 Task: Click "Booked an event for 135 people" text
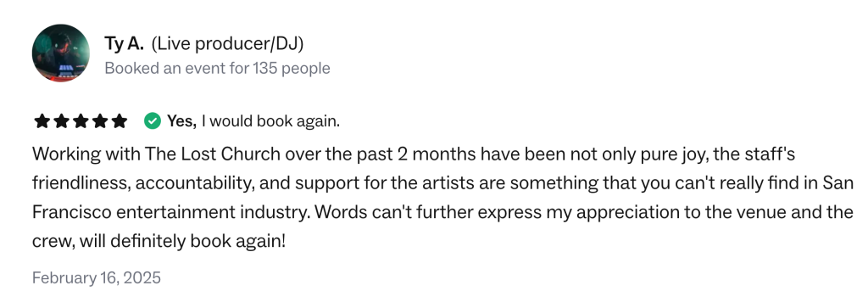(218, 69)
